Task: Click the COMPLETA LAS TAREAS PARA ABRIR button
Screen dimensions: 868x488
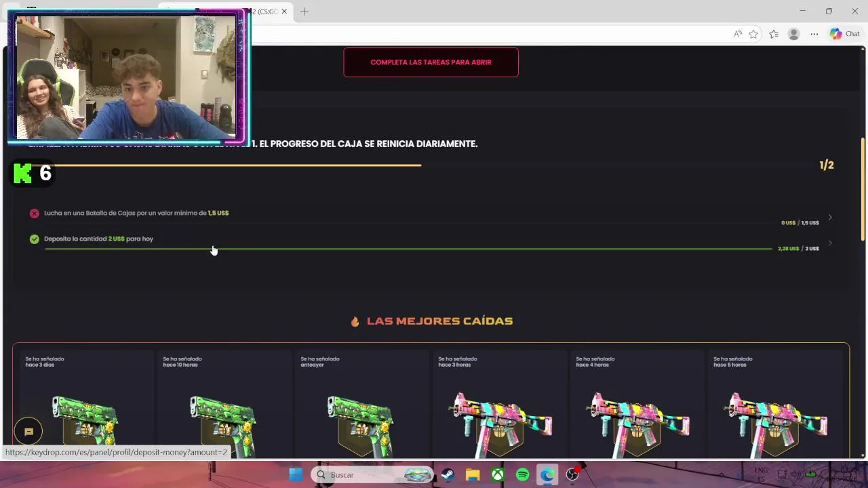Action: click(431, 62)
